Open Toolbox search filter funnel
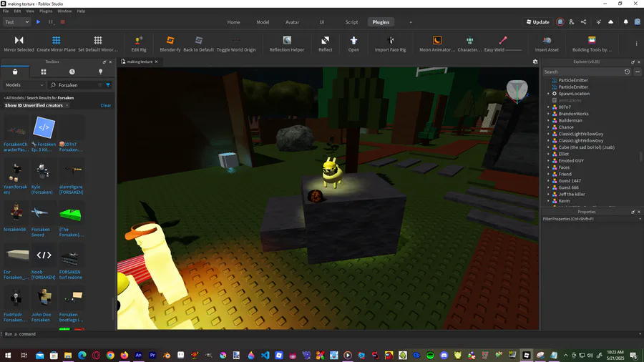The width and height of the screenshot is (644, 362). tap(108, 85)
